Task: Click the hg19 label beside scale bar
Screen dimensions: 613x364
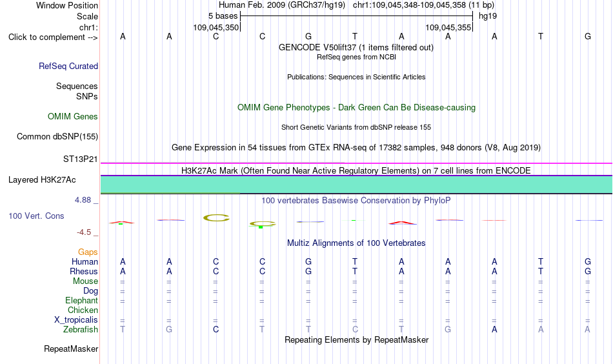Action: 488,16
